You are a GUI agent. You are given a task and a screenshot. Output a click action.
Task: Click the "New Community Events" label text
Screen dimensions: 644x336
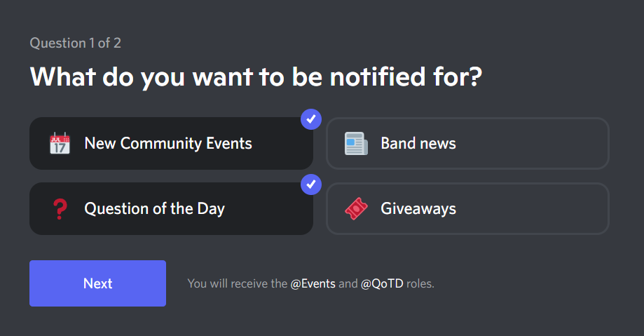click(x=167, y=144)
